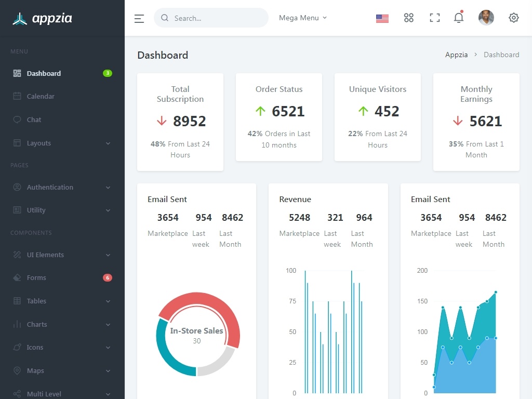Click the Maps pin icon

point(17,370)
